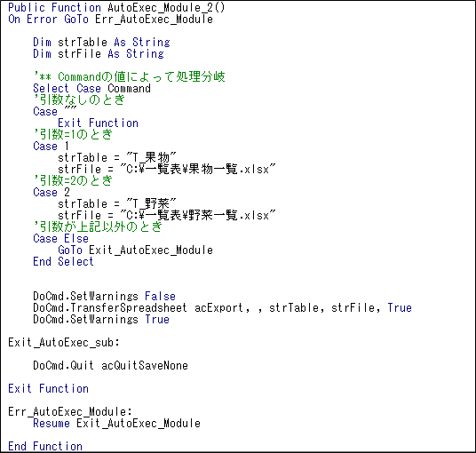
Task: Click the "GoTo Exit_AutoExec_Module" line
Action: click(135, 250)
